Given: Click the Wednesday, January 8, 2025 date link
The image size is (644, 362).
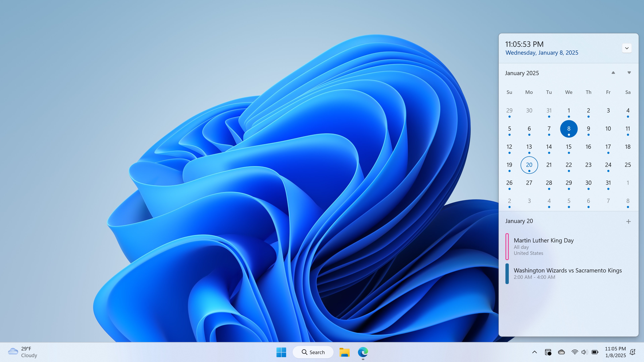Looking at the screenshot, I should (x=542, y=53).
